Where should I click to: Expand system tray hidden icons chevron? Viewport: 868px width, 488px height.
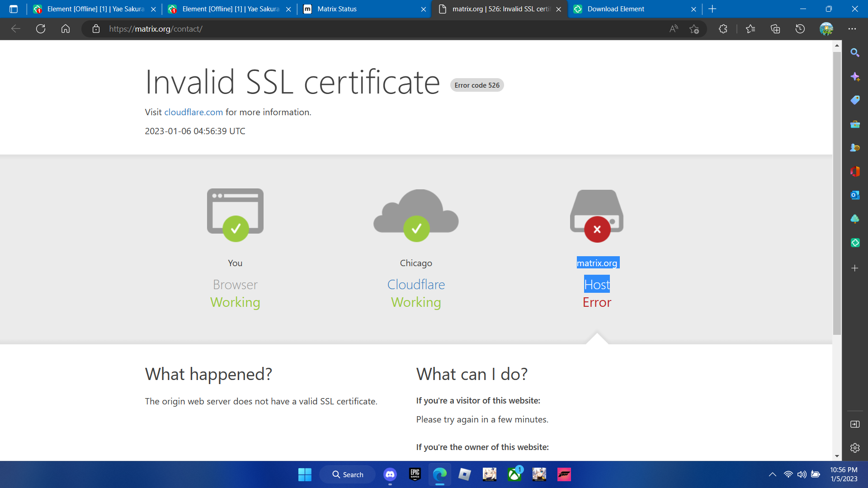(773, 474)
